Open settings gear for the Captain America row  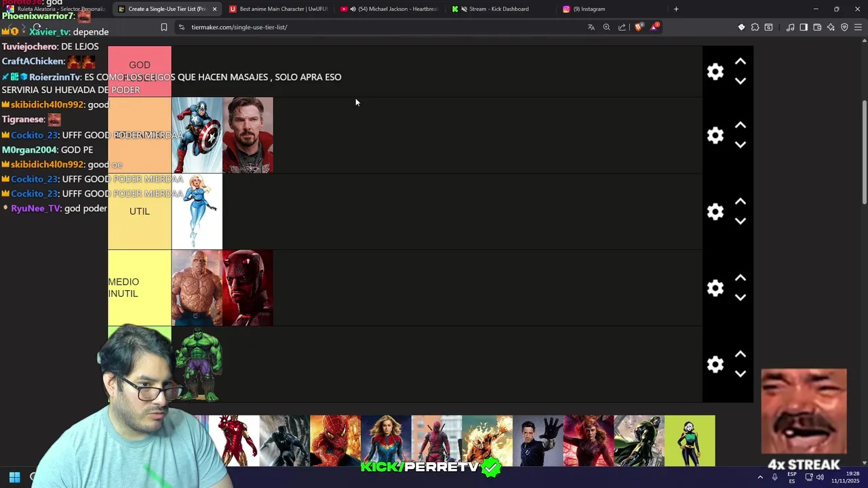[715, 135]
